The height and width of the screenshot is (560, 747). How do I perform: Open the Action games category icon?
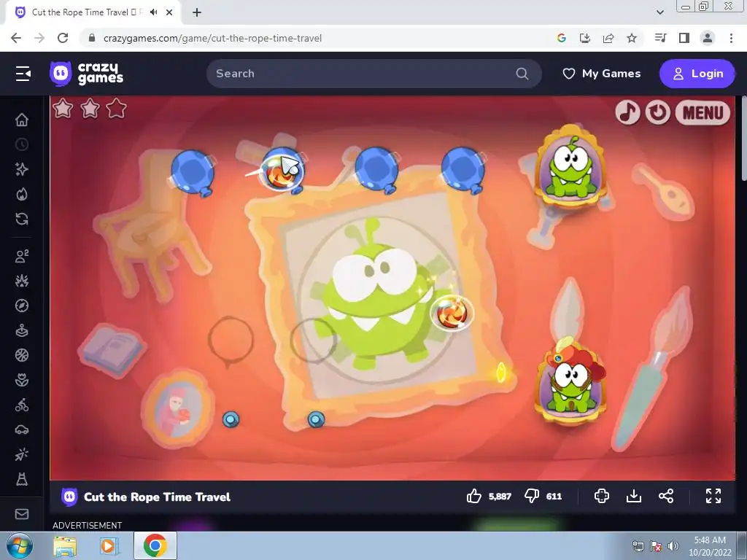(x=22, y=281)
